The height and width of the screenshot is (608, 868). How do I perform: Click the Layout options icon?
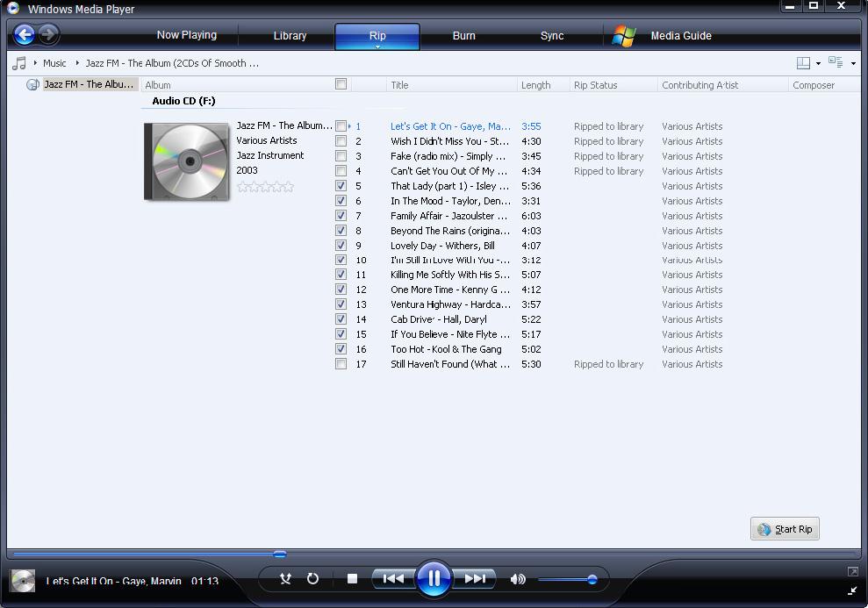pos(803,63)
